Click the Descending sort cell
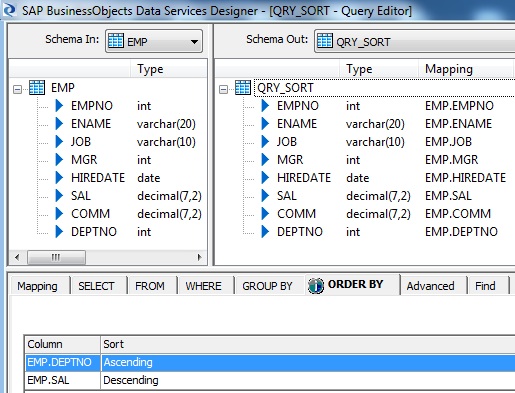Viewport: 515px width, 393px height. [308, 380]
